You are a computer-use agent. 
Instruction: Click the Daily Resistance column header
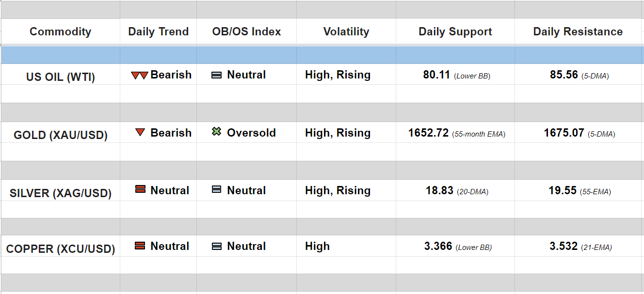(578, 32)
